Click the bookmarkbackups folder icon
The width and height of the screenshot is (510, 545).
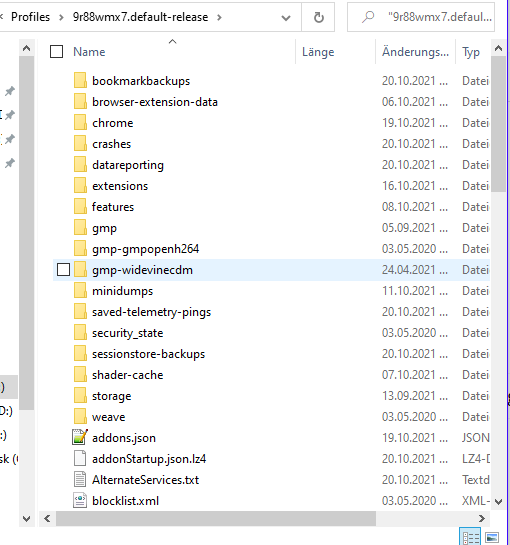click(x=80, y=81)
